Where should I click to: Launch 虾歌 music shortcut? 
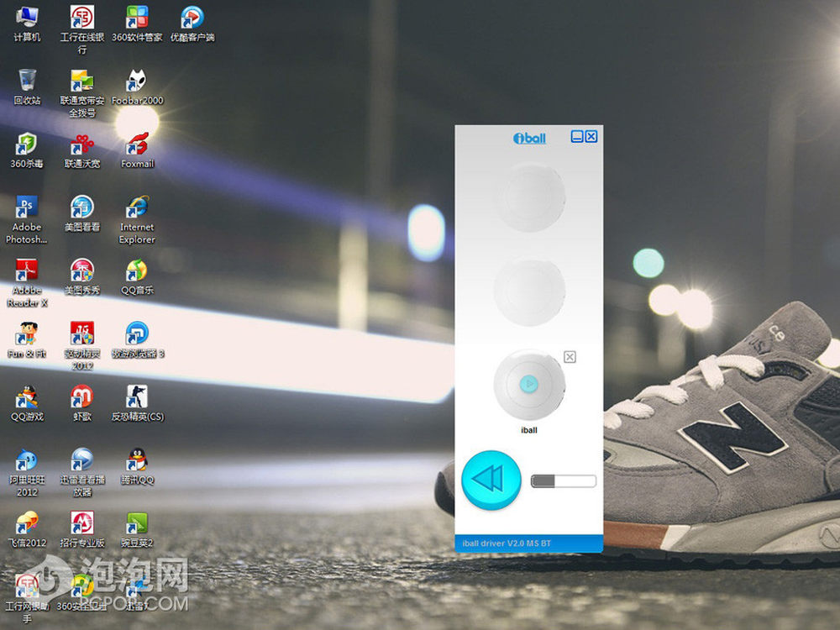click(x=82, y=403)
